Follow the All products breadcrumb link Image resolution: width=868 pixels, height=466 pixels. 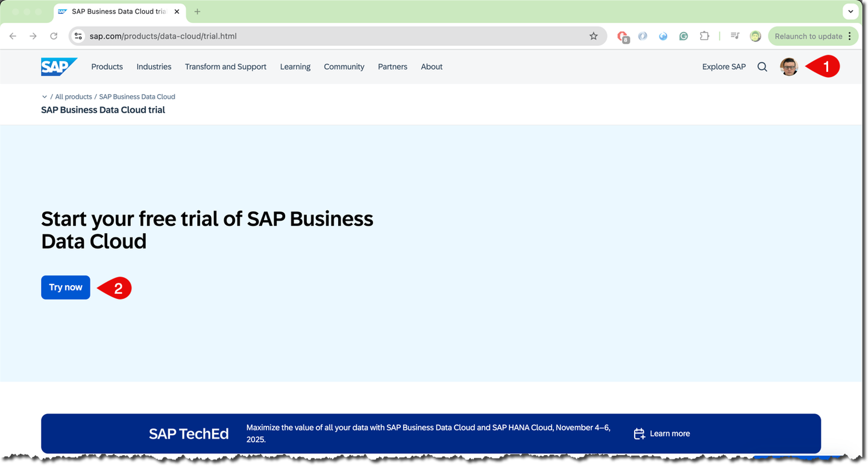pos(74,96)
